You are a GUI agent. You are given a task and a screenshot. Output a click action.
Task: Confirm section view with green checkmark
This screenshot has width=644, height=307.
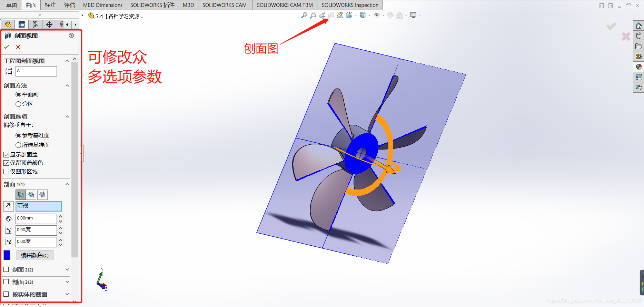point(7,47)
